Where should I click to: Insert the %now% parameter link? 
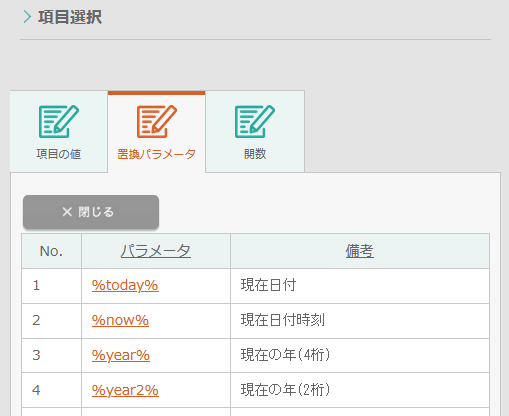point(120,320)
